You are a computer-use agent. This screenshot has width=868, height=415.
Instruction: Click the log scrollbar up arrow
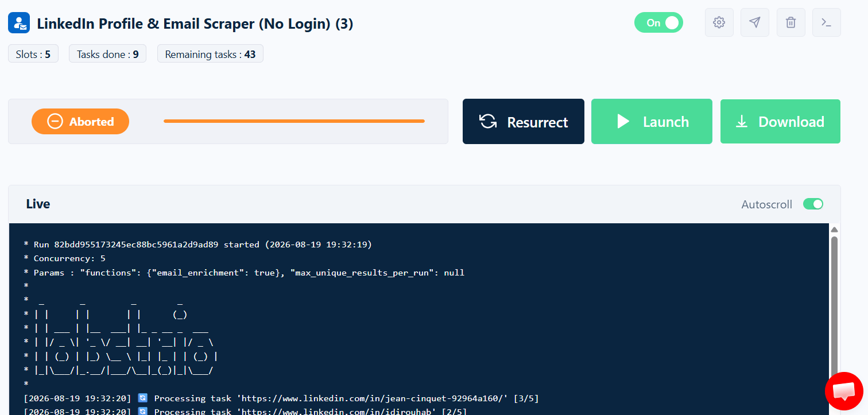[x=835, y=230]
